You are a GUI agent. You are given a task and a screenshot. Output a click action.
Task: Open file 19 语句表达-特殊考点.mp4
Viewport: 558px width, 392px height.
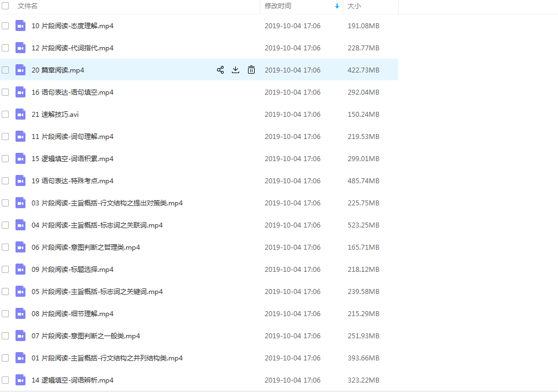[x=72, y=180]
